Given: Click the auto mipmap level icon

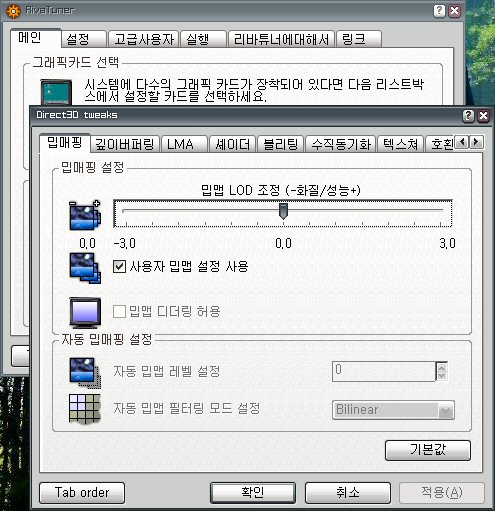Looking at the screenshot, I should pos(85,373).
